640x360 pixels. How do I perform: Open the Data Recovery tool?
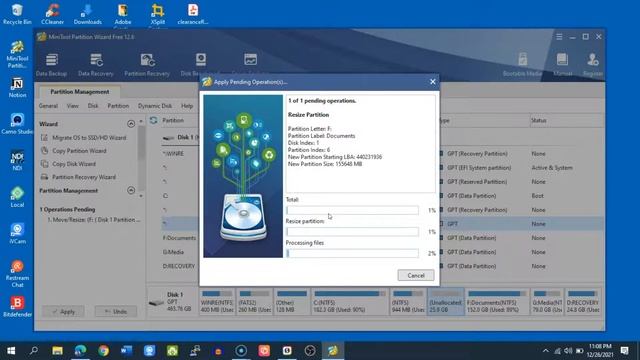[96, 64]
